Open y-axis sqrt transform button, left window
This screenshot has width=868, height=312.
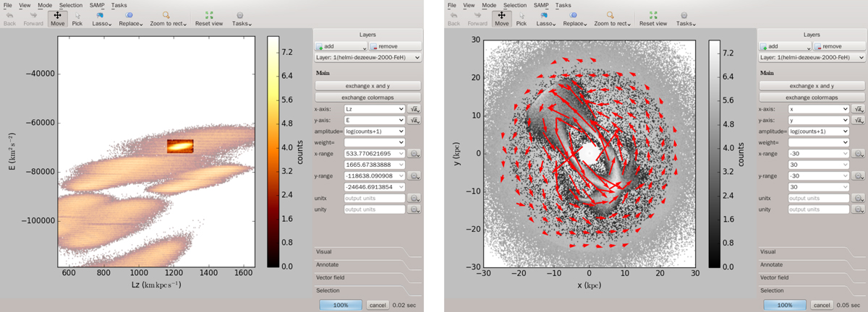click(x=414, y=120)
